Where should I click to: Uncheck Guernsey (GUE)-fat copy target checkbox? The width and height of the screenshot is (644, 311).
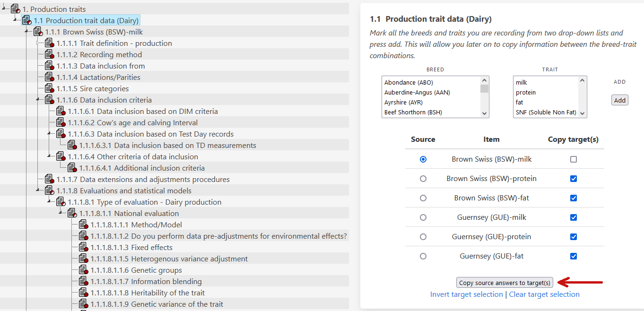click(574, 256)
